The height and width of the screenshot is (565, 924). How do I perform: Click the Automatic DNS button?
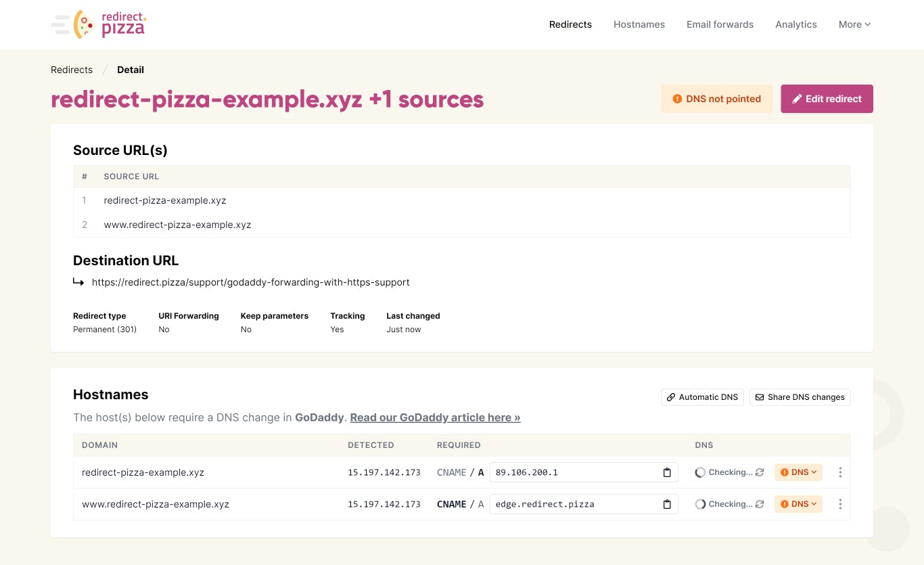tap(702, 397)
